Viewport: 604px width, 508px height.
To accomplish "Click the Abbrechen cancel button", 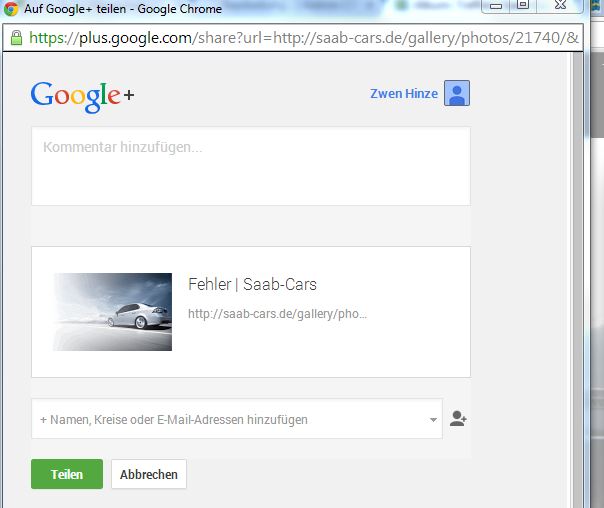I will (x=149, y=474).
